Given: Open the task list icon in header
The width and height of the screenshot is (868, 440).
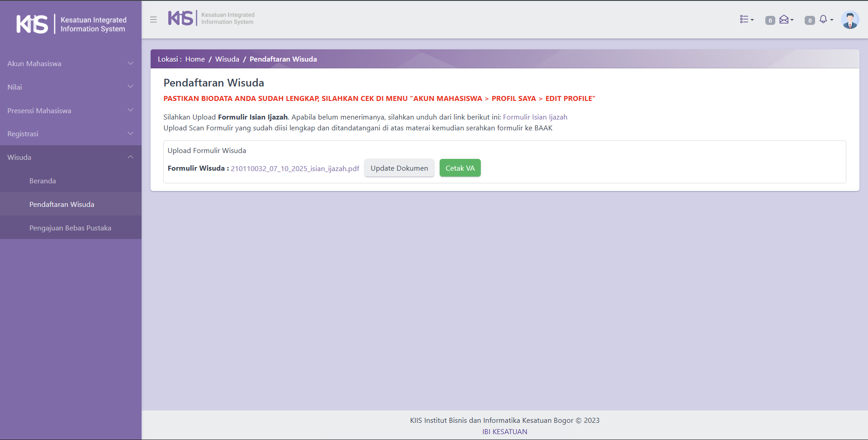Looking at the screenshot, I should point(746,19).
